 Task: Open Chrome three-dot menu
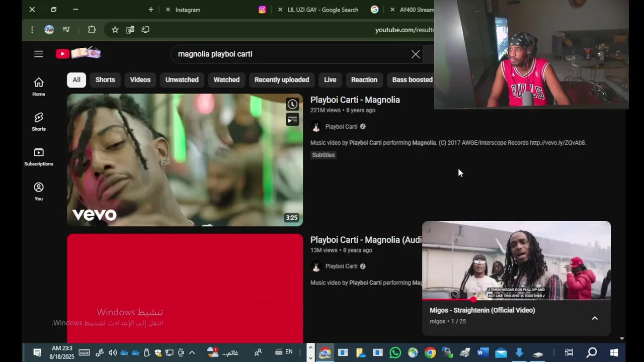click(32, 30)
